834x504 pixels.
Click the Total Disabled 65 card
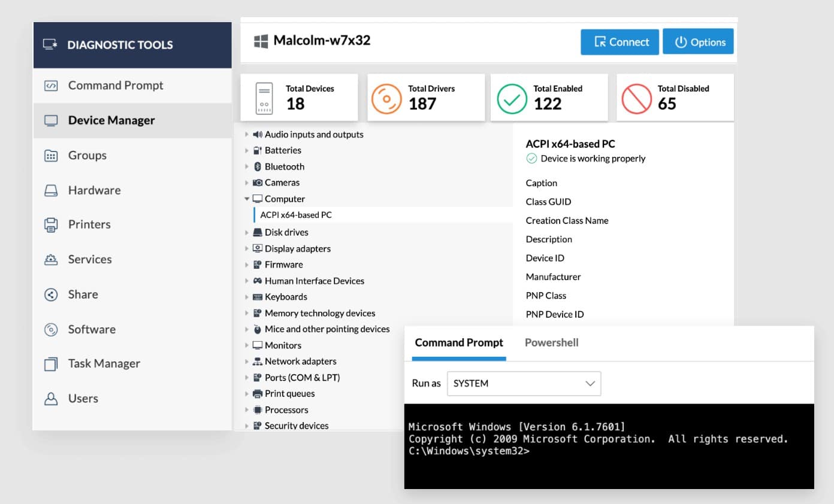675,98
